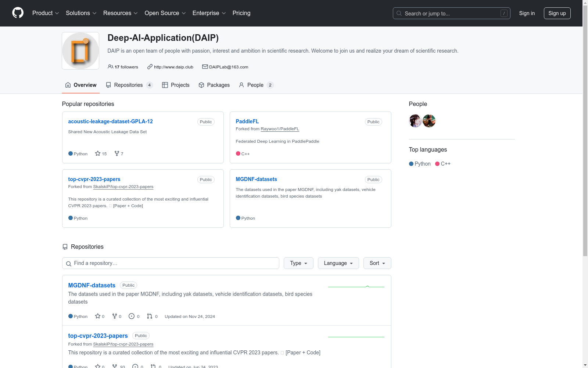Image resolution: width=588 pixels, height=368 pixels.
Task: Click the magnifier icon in the header search
Action: [x=399, y=13]
